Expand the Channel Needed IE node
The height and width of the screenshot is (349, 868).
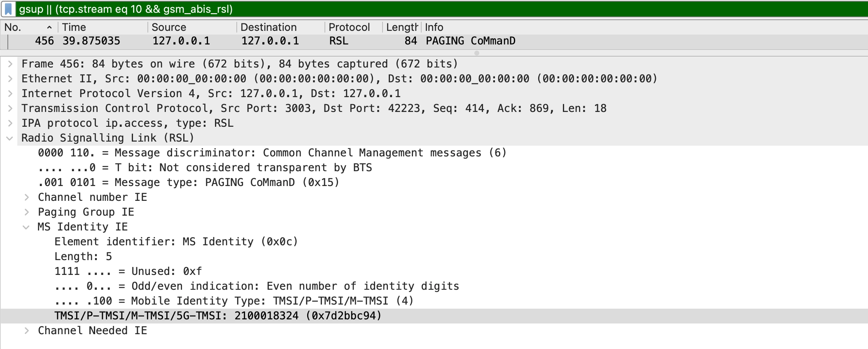pyautogui.click(x=27, y=330)
